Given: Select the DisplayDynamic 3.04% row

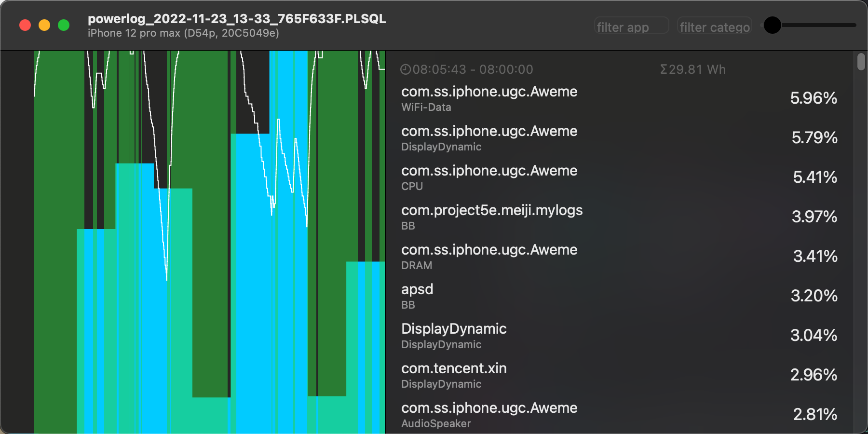Looking at the screenshot, I should click(619, 336).
